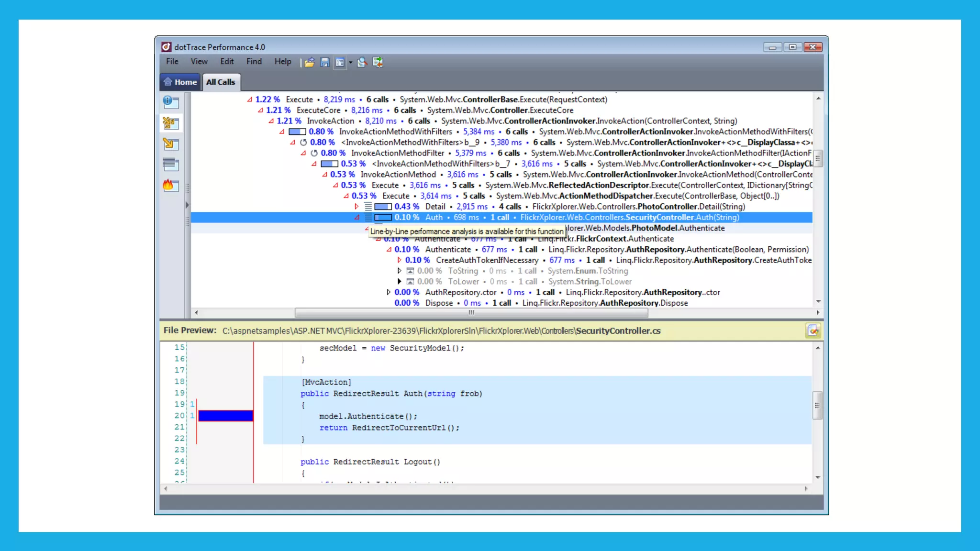
Task: Switch to the Home tab
Action: (x=180, y=82)
